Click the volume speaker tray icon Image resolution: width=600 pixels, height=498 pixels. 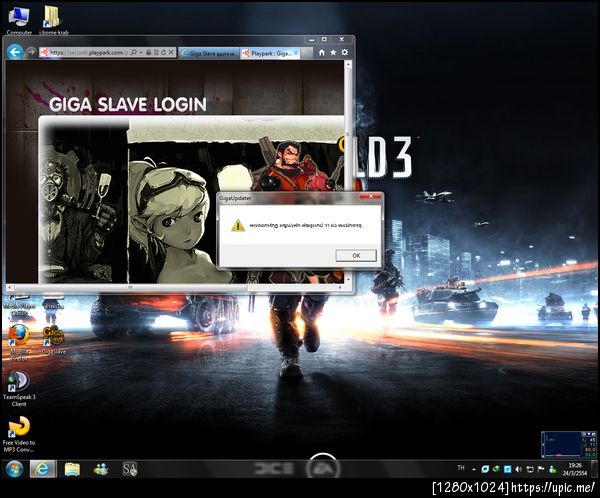point(518,469)
